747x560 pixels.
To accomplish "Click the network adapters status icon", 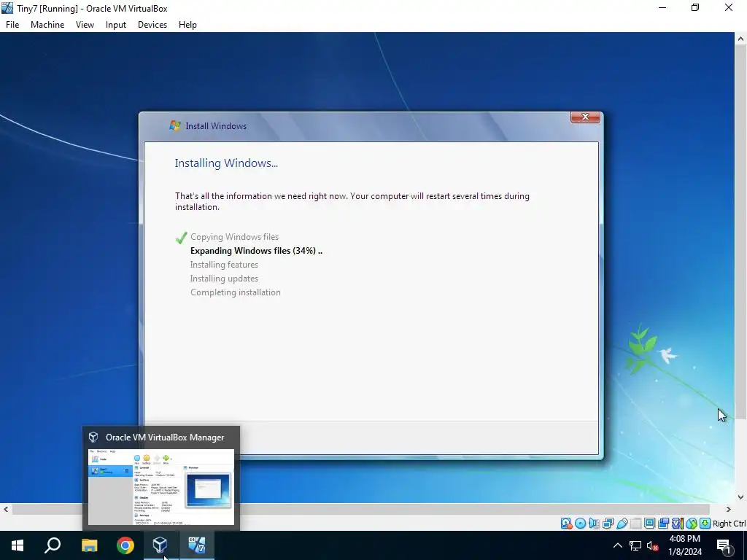I will [x=608, y=524].
